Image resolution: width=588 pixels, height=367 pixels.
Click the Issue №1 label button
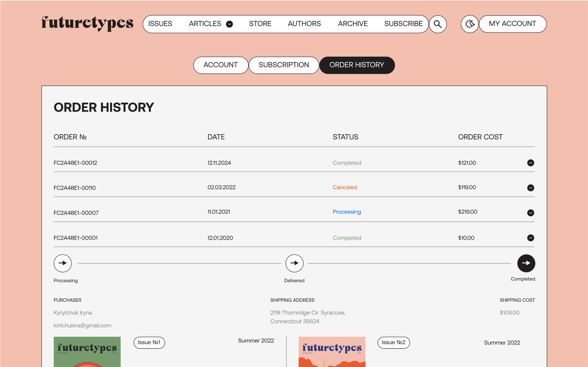pos(149,342)
